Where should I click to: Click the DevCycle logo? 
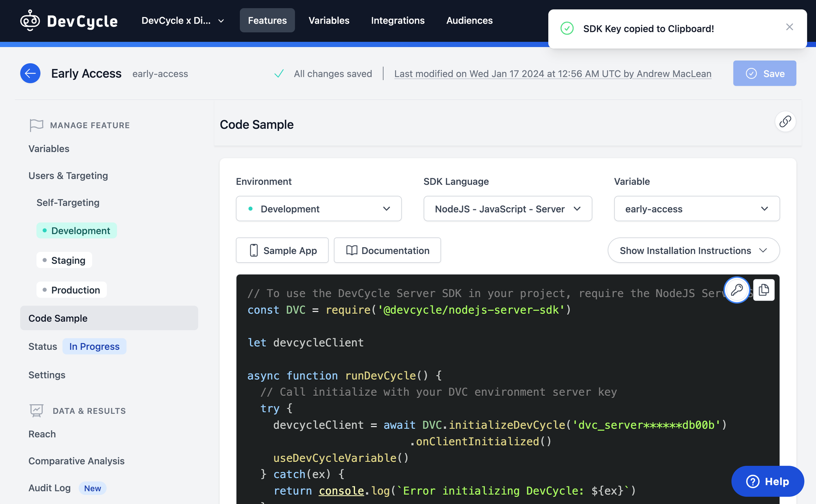tap(69, 20)
